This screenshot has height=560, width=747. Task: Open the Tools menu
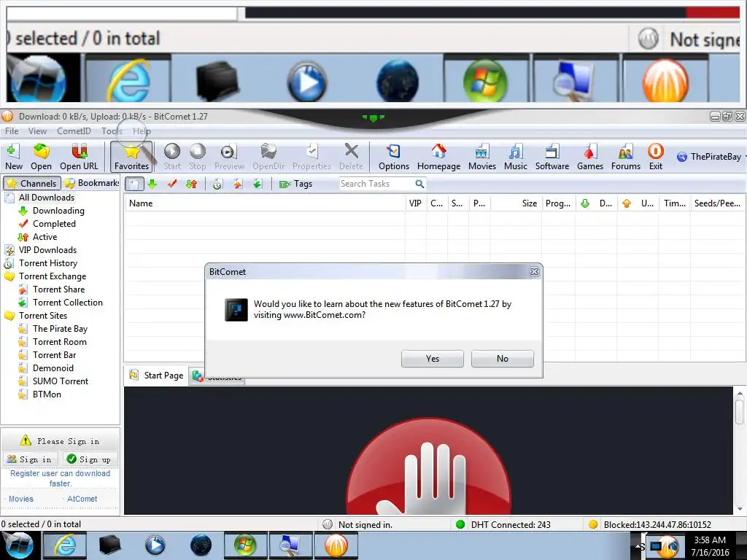112,131
